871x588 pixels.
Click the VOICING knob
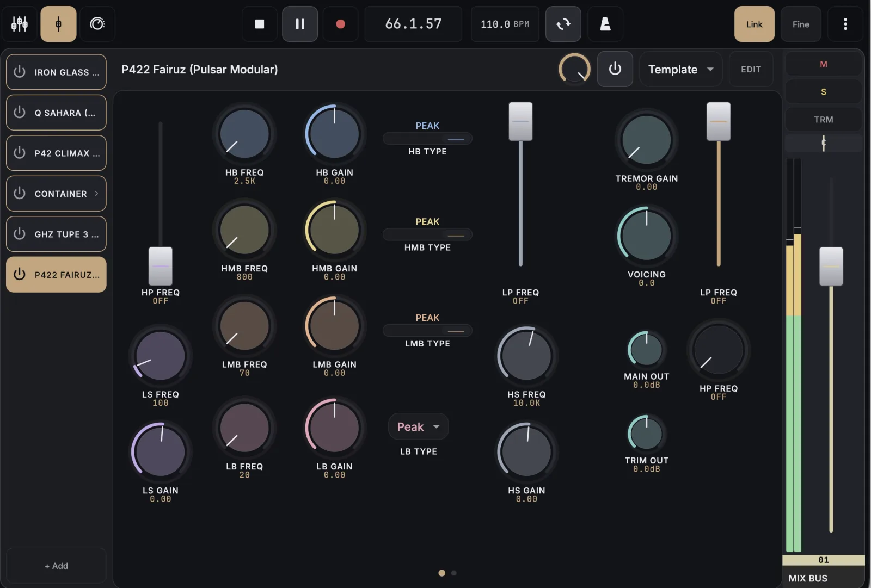[647, 236]
